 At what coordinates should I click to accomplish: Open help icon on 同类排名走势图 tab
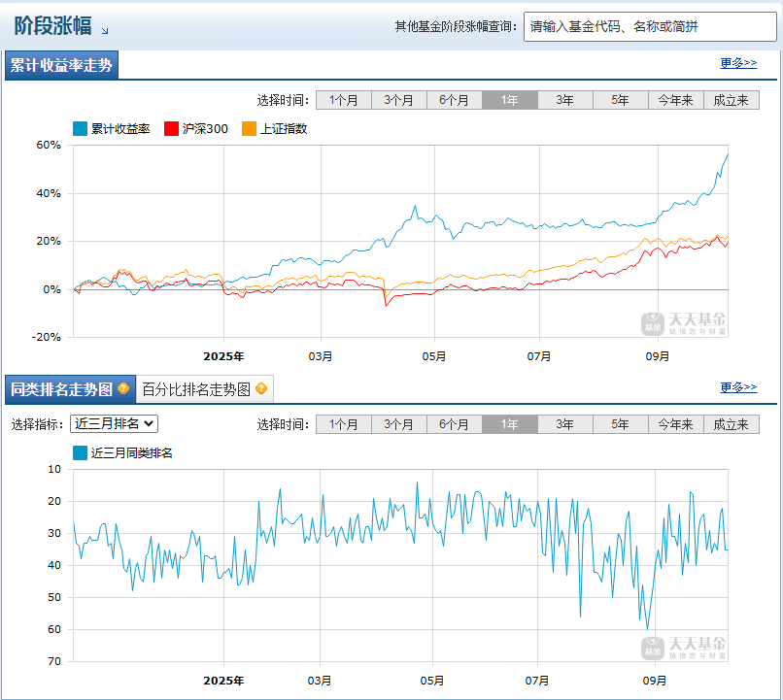point(123,388)
